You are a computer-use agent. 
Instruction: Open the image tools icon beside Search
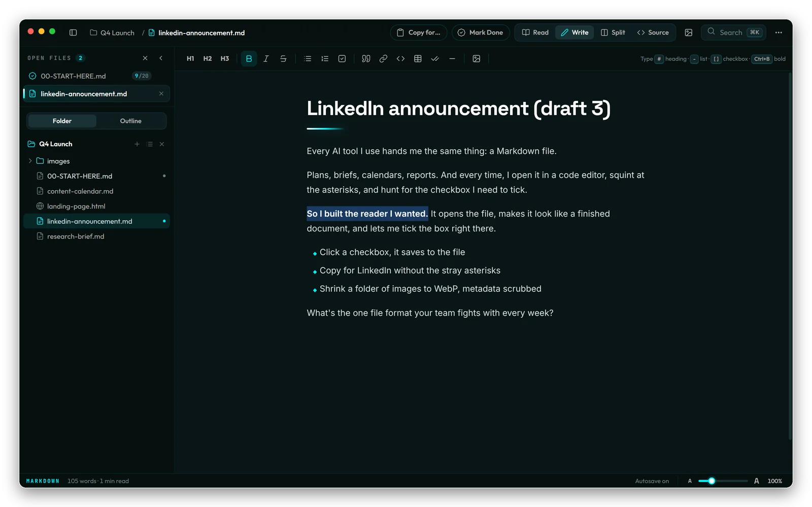click(689, 32)
